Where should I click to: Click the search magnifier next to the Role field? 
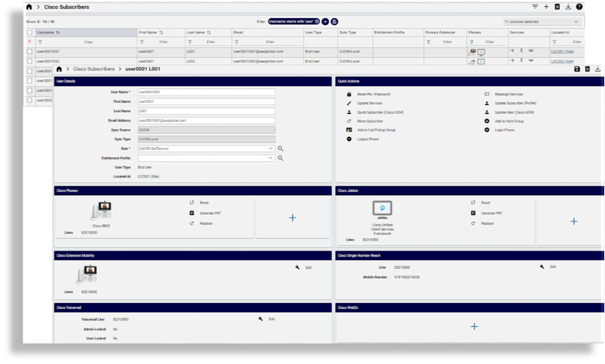coord(280,149)
